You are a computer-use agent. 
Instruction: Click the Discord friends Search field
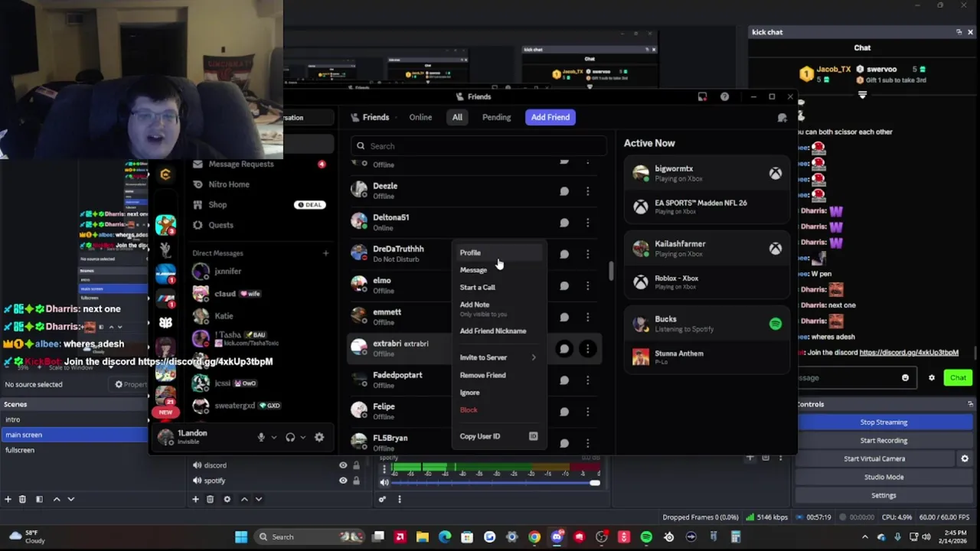point(479,146)
